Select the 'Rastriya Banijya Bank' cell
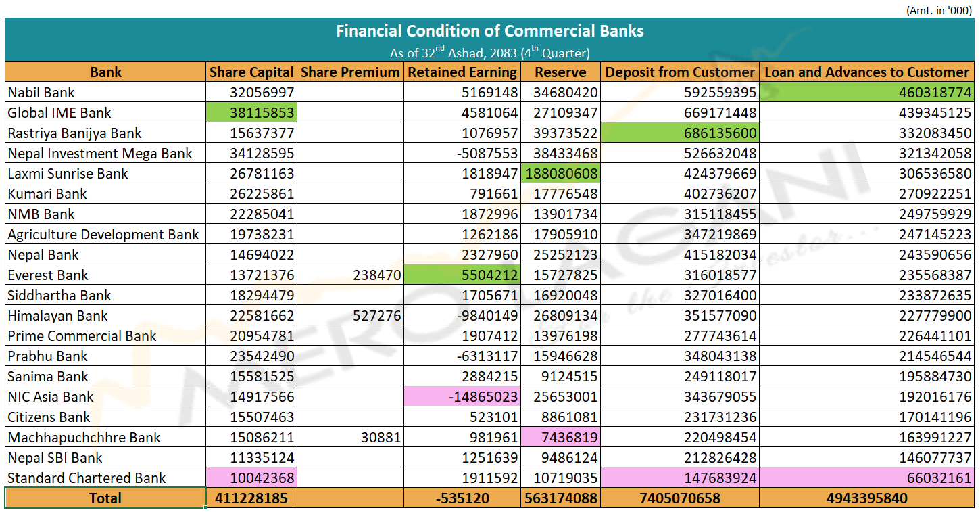 (105, 133)
